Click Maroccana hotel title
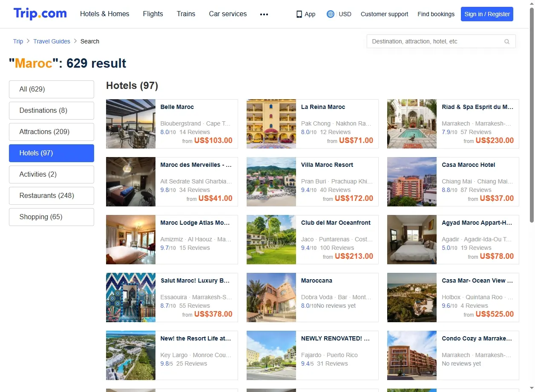This screenshot has width=535, height=392. point(316,280)
